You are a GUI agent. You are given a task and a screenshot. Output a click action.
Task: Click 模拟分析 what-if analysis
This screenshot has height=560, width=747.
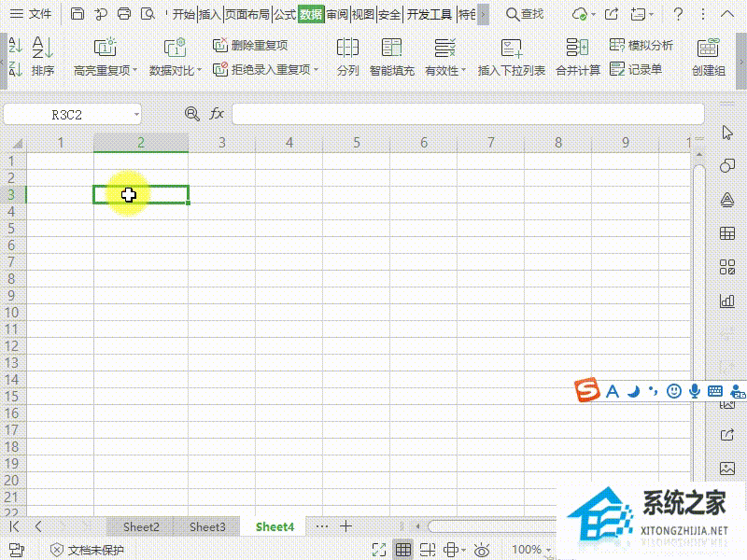pos(641,45)
